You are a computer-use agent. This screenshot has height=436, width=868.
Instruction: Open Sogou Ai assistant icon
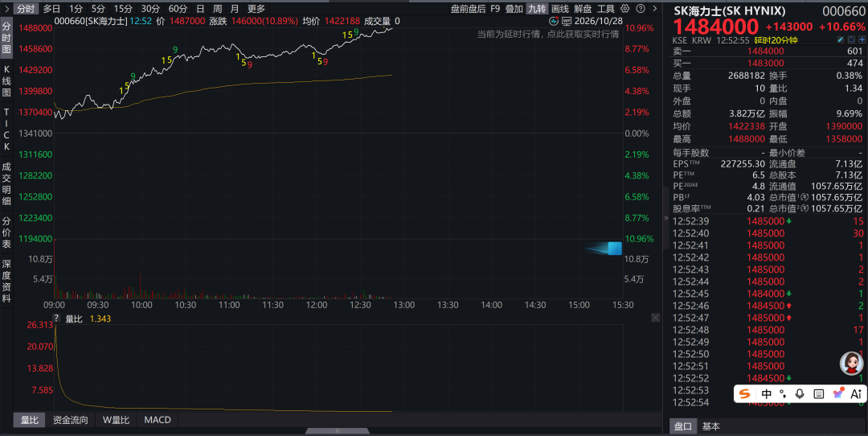[x=856, y=394]
